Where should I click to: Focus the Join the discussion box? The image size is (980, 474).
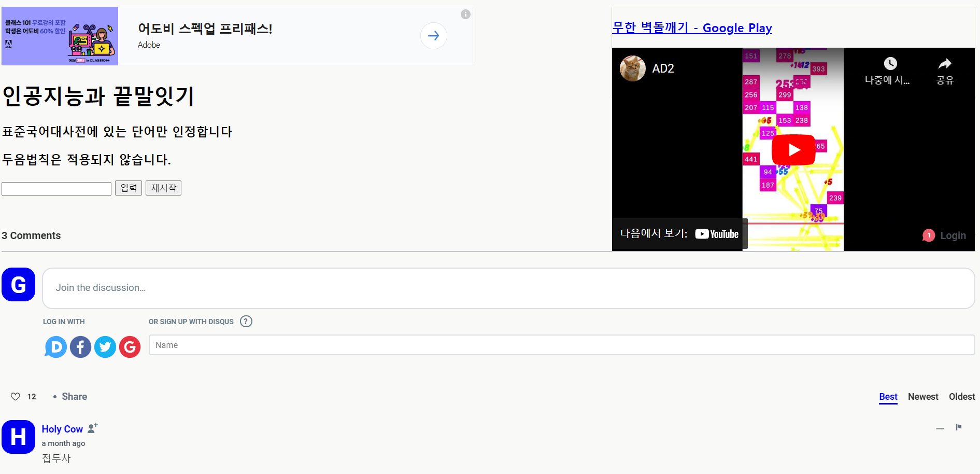click(508, 288)
